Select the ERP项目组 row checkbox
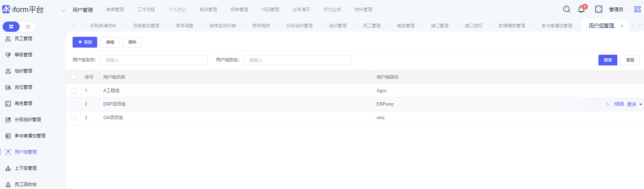This screenshot has height=189, width=644. pyautogui.click(x=74, y=104)
